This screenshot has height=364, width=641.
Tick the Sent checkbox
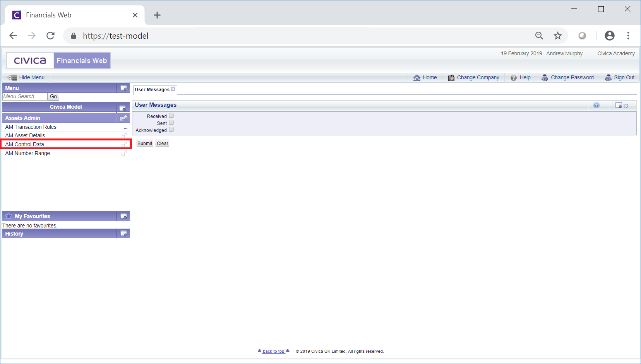(171, 122)
